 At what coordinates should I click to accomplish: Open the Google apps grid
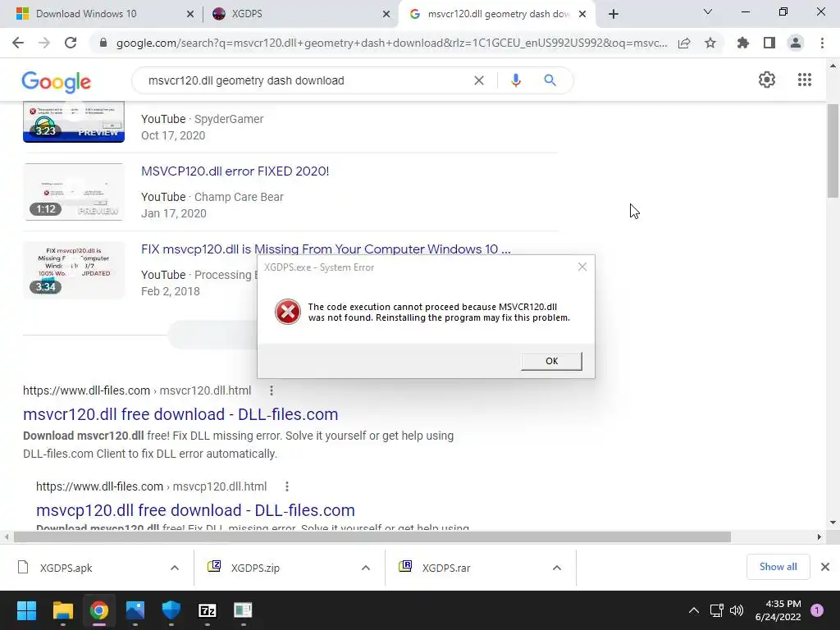point(805,80)
